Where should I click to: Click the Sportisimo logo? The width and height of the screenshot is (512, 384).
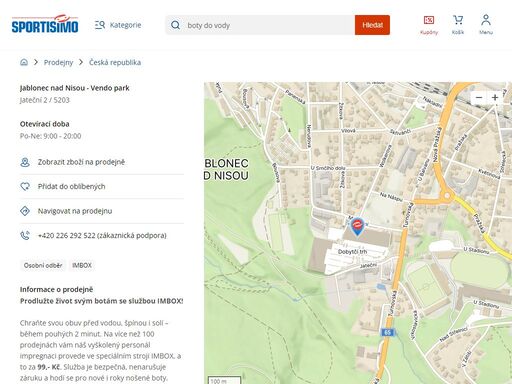[x=45, y=24]
